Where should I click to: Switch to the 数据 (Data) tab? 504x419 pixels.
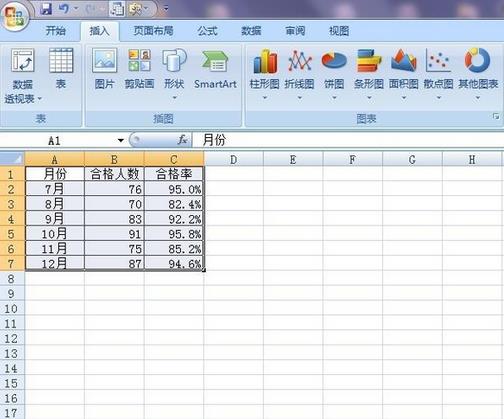click(x=251, y=31)
